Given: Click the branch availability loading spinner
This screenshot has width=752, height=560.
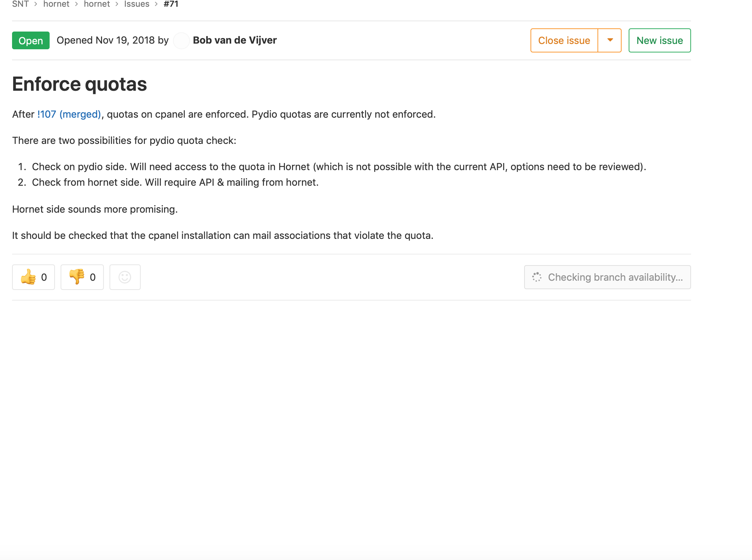Looking at the screenshot, I should pyautogui.click(x=537, y=277).
